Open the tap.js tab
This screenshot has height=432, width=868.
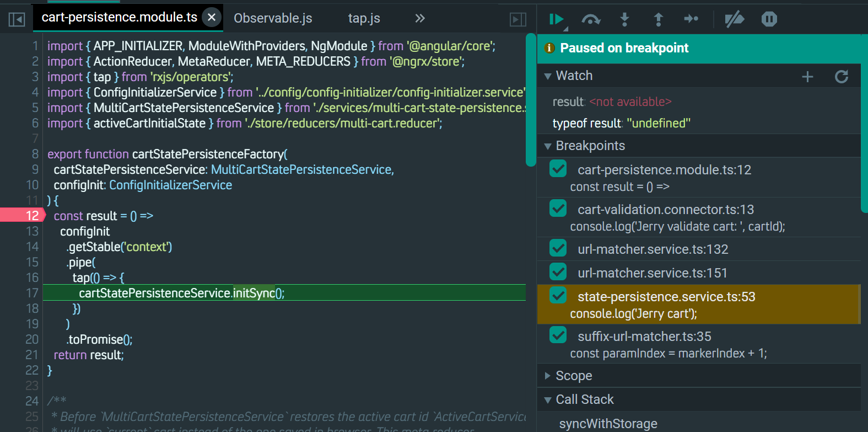click(364, 18)
